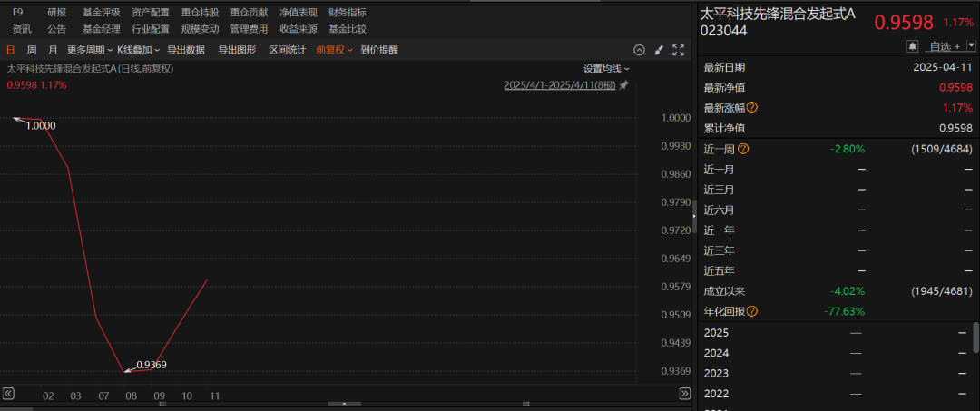The height and width of the screenshot is (411, 980).
Task: Click help icon next to 近一周
Action: tap(743, 149)
